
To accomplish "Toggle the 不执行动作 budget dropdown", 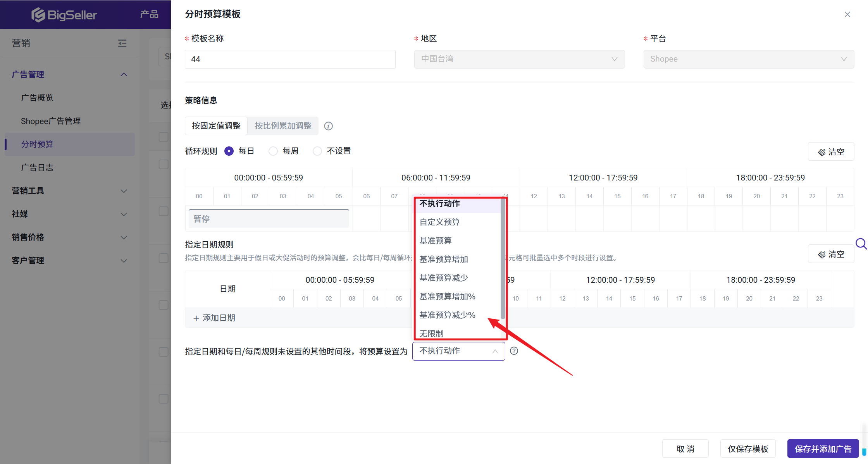I will click(x=458, y=351).
